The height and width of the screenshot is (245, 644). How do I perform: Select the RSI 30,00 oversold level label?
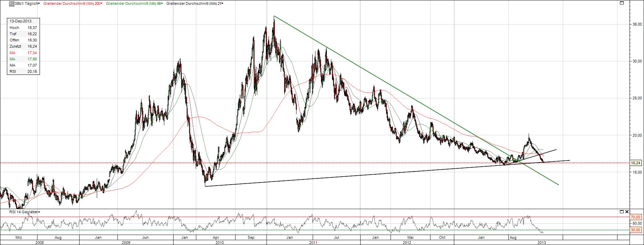635,230
